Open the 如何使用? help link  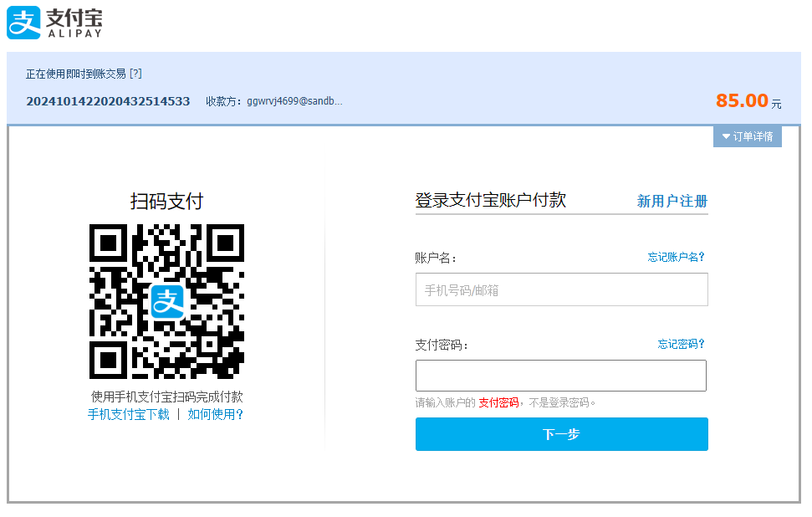pos(216,414)
